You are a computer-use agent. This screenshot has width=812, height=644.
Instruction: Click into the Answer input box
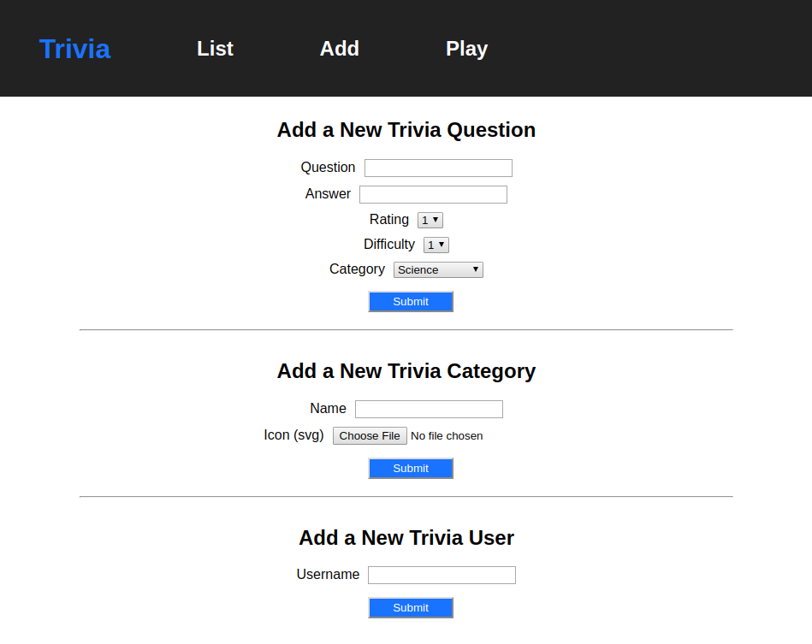(433, 194)
